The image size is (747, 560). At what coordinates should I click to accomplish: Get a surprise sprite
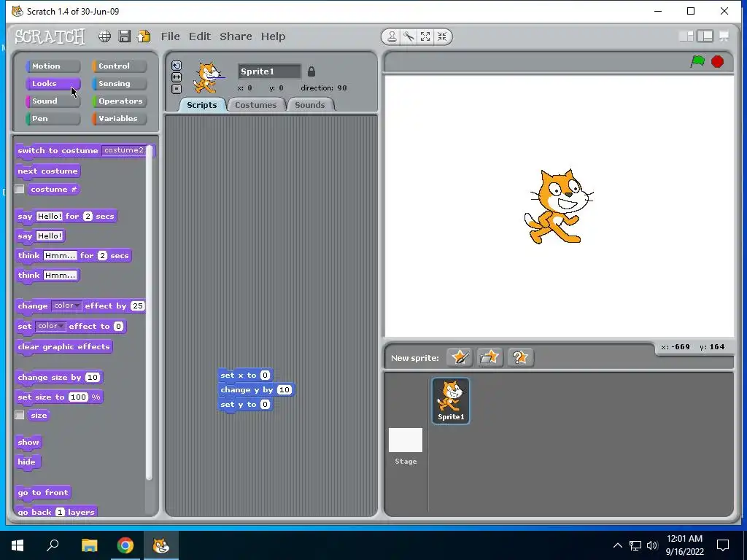(x=519, y=357)
